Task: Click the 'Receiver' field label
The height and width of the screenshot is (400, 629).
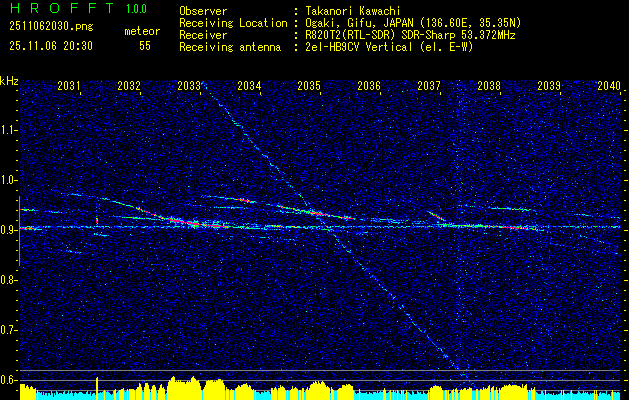Action: click(x=203, y=35)
